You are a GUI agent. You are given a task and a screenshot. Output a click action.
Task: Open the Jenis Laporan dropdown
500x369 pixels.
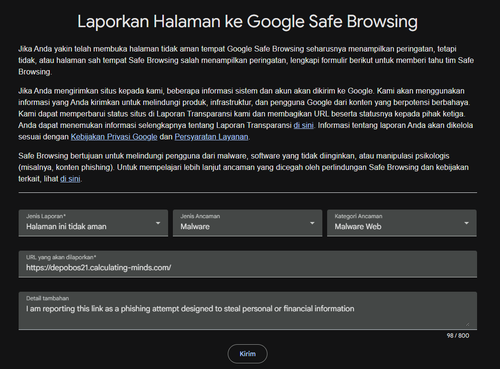93,223
